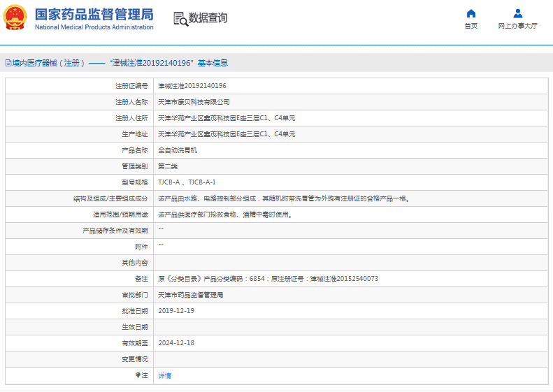The image size is (553, 392).
Task: Click product name value 全自动洗胃机
Action: coord(178,150)
